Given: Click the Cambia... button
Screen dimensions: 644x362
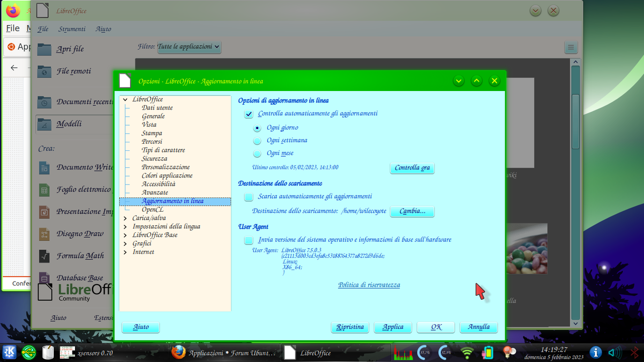Looking at the screenshot, I should (x=412, y=211).
